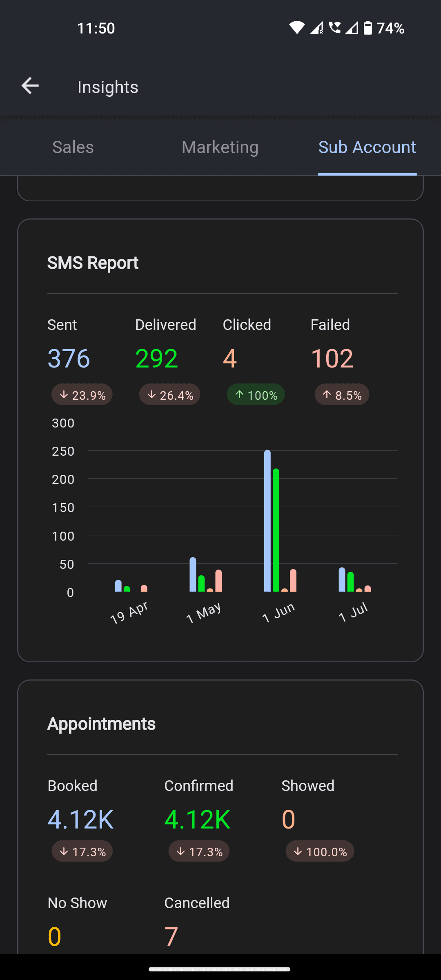Tap the clock showing 11:50
441x980 pixels.
click(96, 28)
